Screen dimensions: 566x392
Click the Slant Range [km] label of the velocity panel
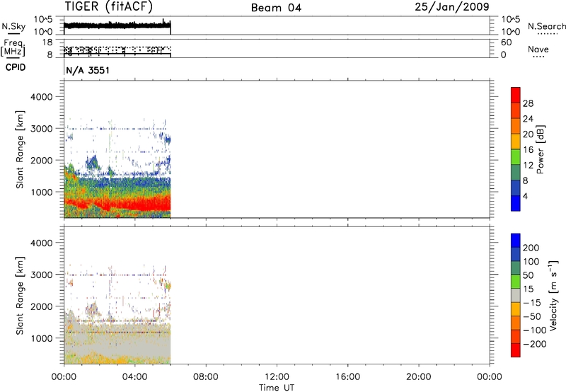coord(20,296)
